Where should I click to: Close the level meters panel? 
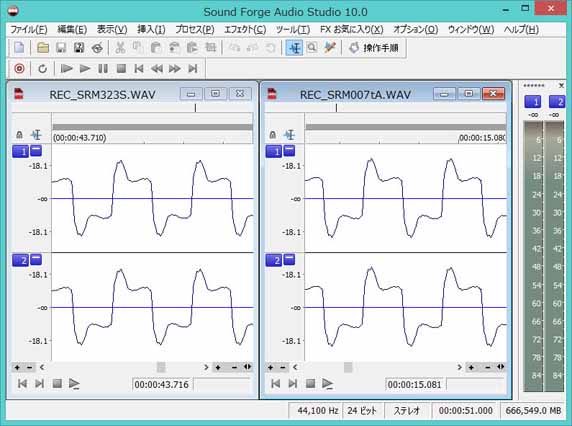tap(561, 85)
